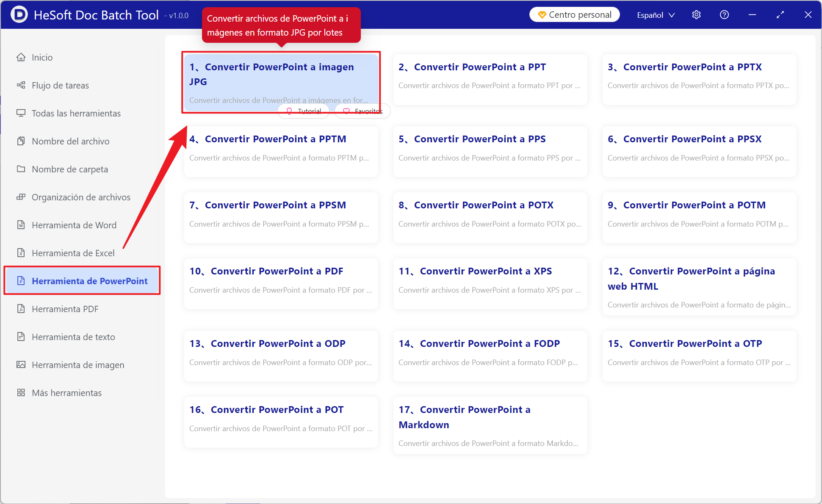
Task: Open Convertir PowerPoint a POT card
Action: [281, 422]
